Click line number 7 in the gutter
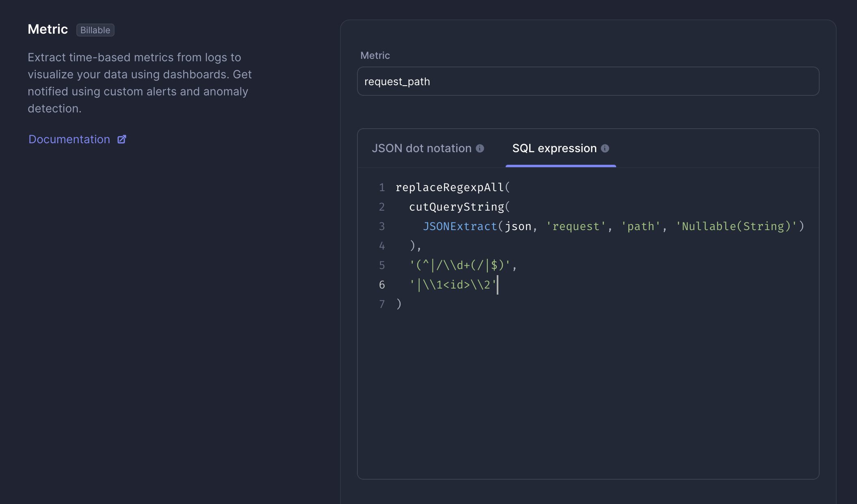The width and height of the screenshot is (857, 504). pyautogui.click(x=382, y=304)
